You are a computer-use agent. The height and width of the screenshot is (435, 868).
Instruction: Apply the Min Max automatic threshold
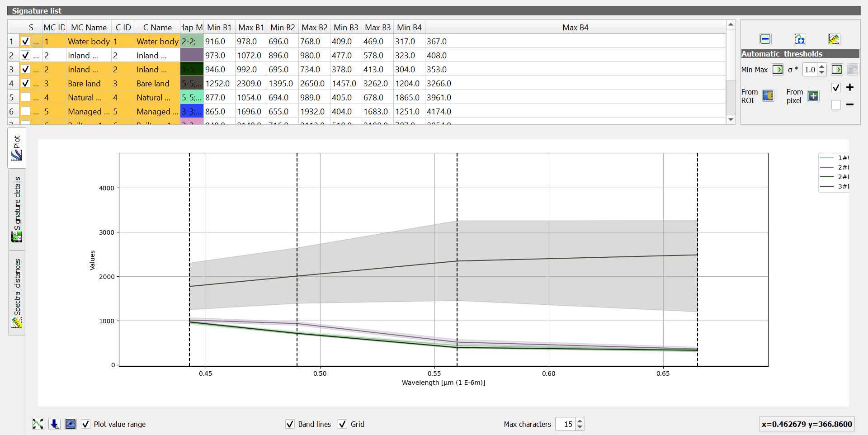(x=777, y=70)
